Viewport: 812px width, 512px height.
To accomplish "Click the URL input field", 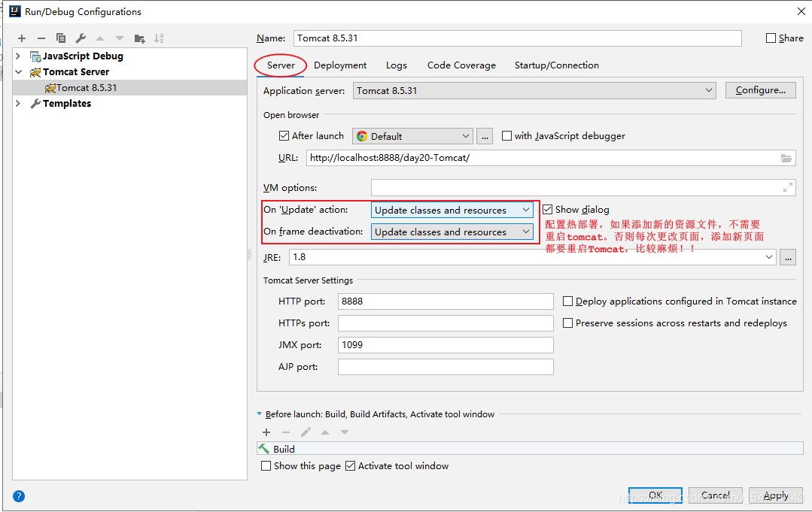I will (x=551, y=158).
